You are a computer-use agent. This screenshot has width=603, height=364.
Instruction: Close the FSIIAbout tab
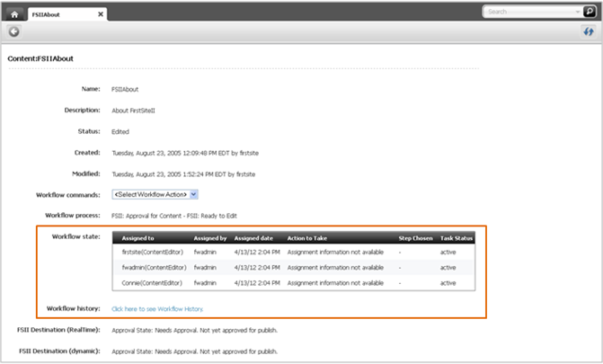(x=101, y=14)
